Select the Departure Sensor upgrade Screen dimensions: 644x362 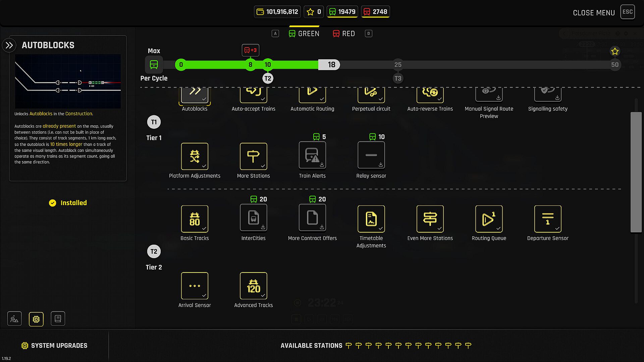(547, 219)
